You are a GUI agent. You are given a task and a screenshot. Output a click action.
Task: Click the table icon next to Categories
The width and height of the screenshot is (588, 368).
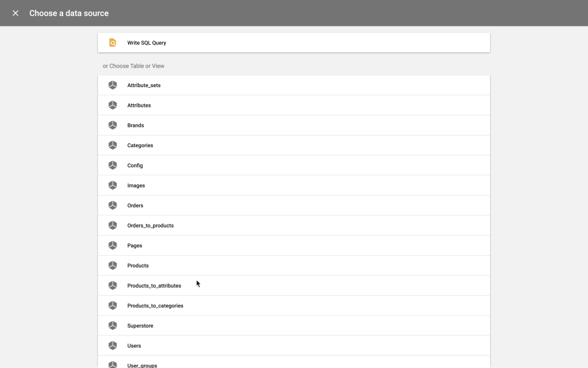[x=113, y=145]
